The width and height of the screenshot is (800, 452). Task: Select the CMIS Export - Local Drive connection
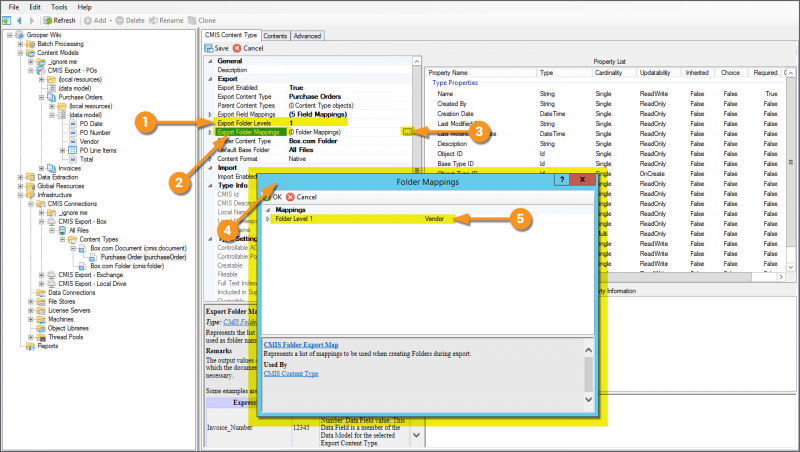pyautogui.click(x=92, y=284)
